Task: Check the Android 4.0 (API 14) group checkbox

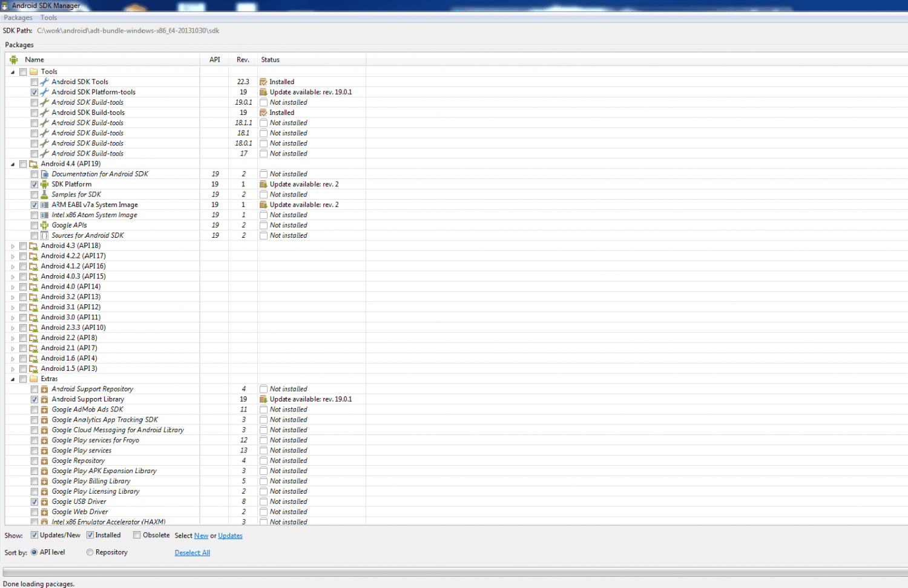Action: 23,287
